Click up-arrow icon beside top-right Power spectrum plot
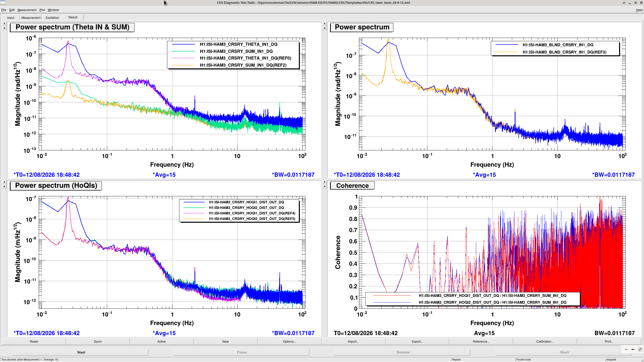 325,28
